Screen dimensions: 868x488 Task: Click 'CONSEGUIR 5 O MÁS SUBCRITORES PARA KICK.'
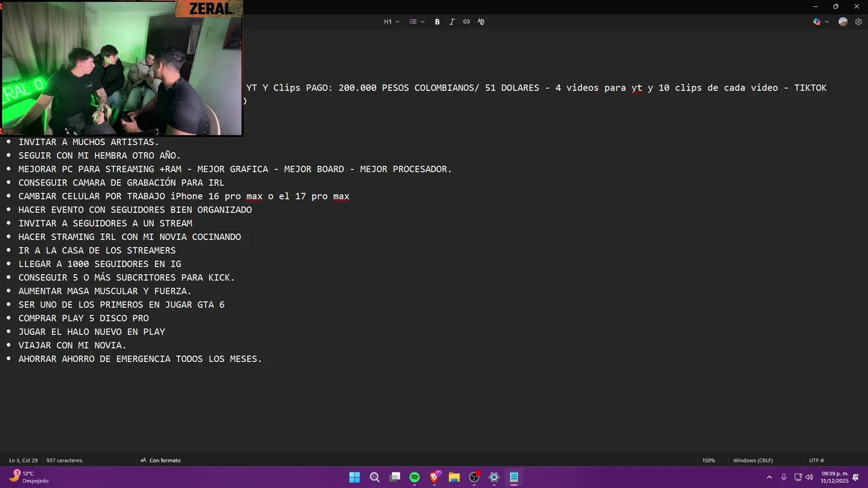click(x=127, y=277)
